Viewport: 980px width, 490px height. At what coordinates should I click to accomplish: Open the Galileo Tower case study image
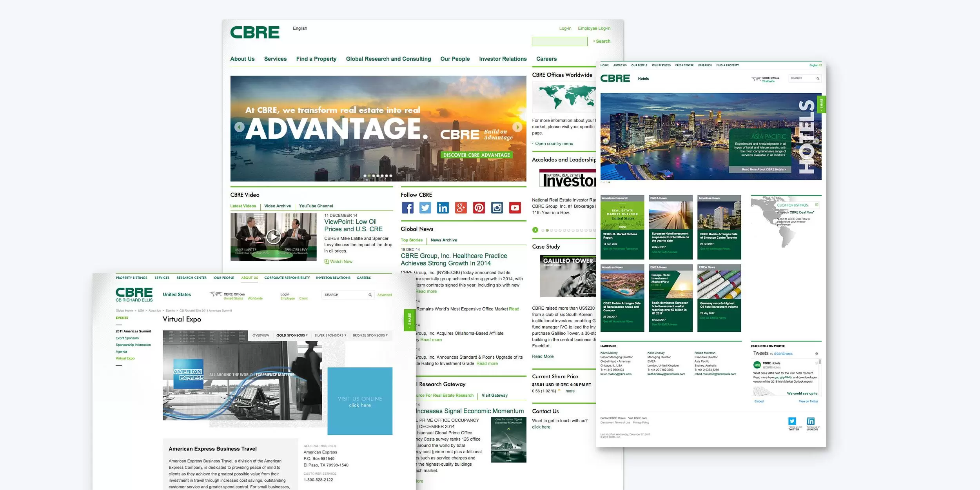(568, 276)
